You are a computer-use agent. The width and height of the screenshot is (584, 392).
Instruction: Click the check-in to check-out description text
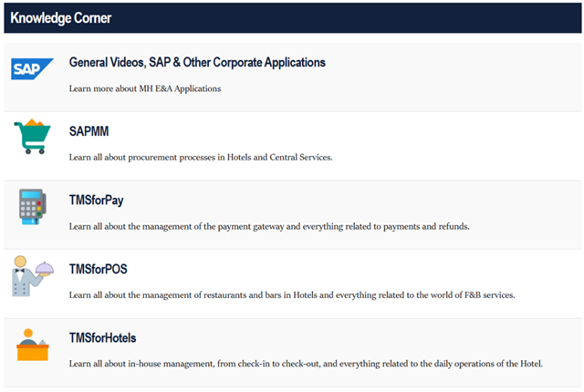[306, 364]
